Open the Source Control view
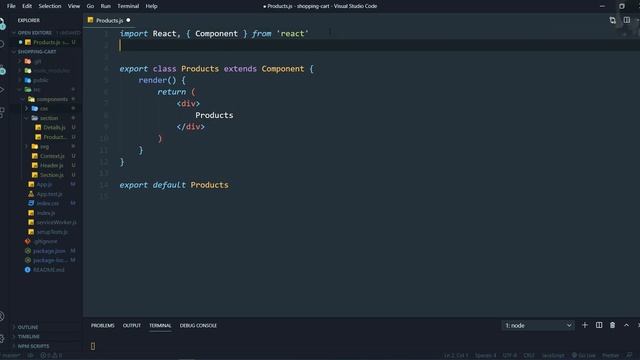Viewport: 640px width, 360px height. [x=2, y=69]
